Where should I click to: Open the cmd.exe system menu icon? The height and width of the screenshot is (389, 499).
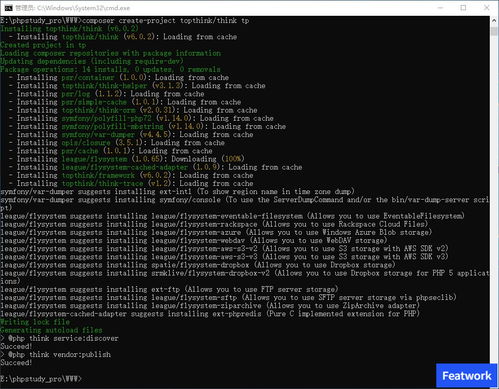8,8
